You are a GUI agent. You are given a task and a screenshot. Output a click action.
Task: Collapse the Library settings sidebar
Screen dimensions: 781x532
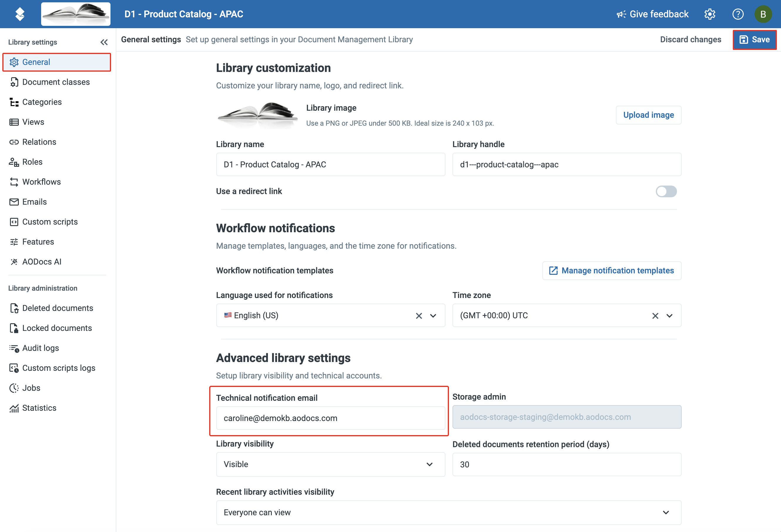click(104, 42)
